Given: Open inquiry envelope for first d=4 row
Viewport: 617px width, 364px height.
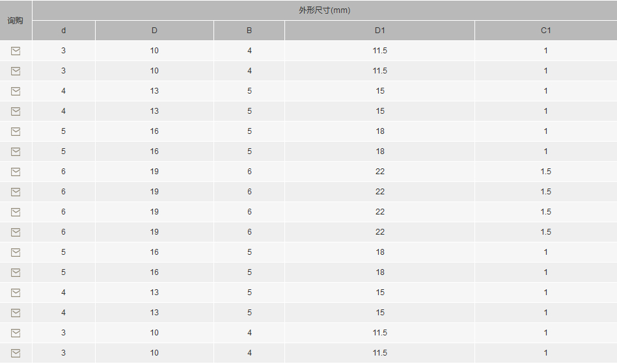Looking at the screenshot, I should click(16, 91).
